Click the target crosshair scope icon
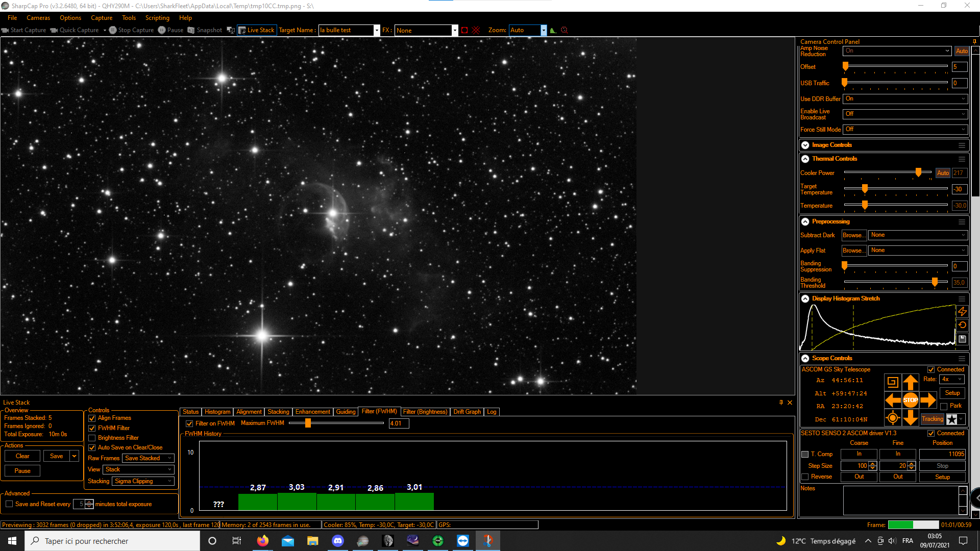 pos(892,418)
